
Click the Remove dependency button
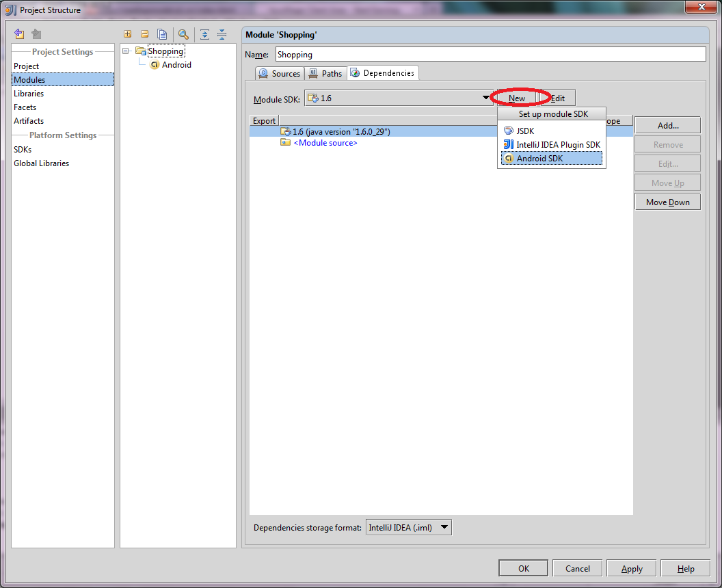pyautogui.click(x=668, y=144)
